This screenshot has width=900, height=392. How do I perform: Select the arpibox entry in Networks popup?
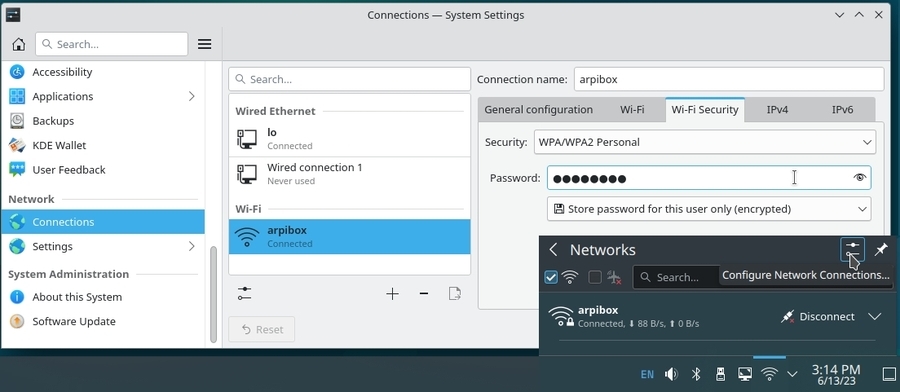pos(717,317)
